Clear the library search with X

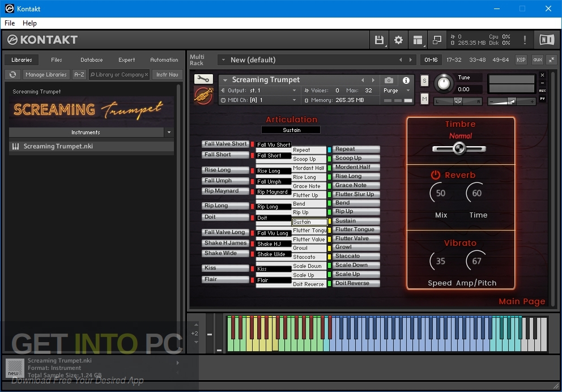tap(146, 75)
